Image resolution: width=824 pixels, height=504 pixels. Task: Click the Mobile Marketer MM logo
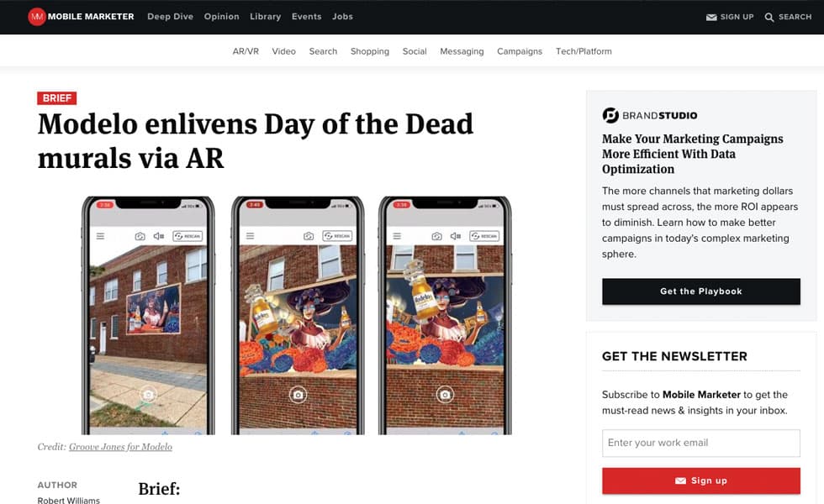point(36,17)
